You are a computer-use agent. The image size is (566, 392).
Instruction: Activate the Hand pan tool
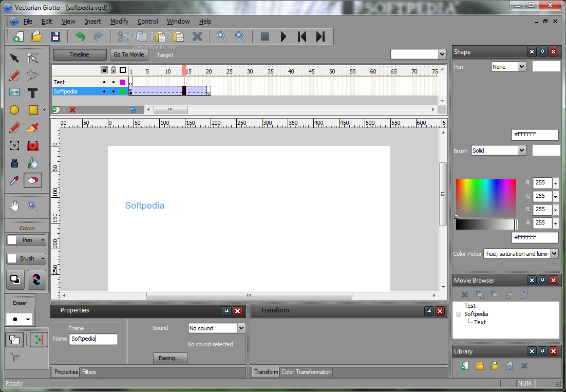point(14,206)
